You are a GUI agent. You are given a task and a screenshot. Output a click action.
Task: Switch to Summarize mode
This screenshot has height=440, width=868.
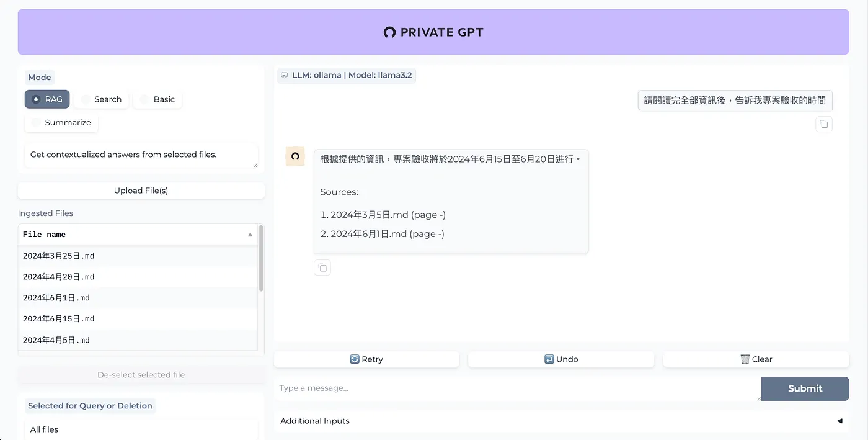(61, 122)
